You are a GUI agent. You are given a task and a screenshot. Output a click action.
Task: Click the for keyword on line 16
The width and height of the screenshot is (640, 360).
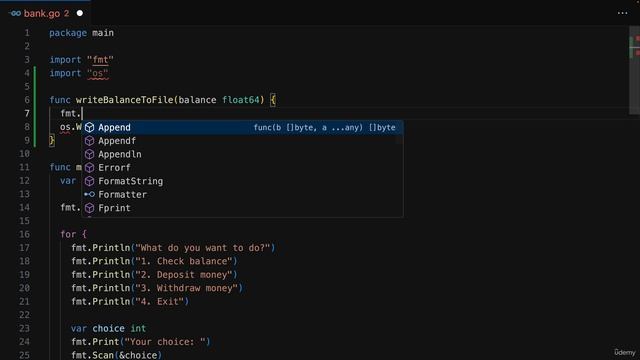[x=68, y=234]
